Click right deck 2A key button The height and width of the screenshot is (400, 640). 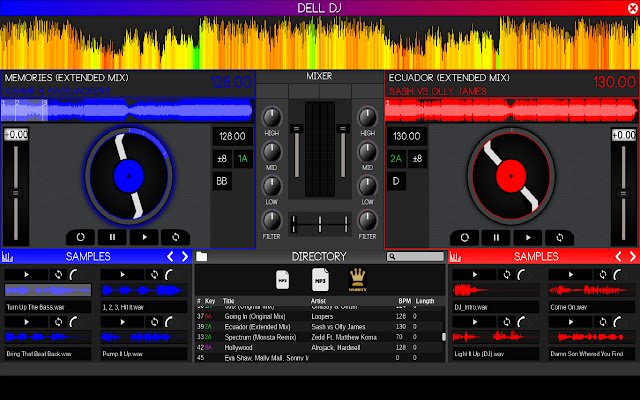(396, 158)
